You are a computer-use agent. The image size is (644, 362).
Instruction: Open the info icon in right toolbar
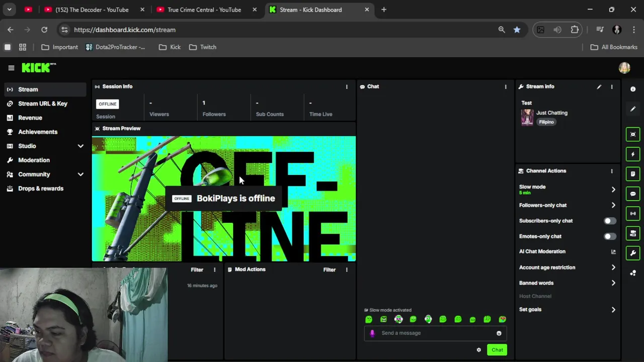[633, 89]
